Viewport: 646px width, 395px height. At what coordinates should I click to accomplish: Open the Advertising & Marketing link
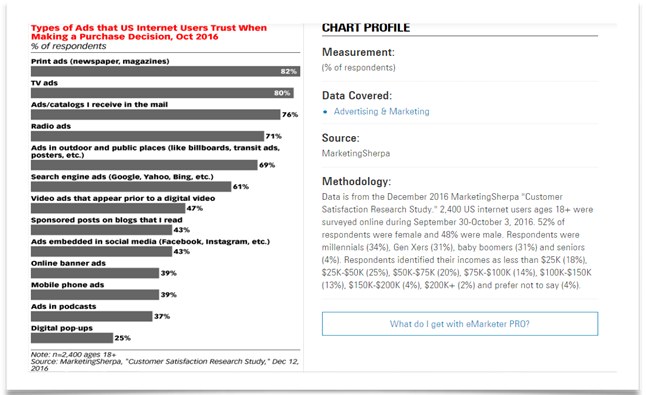pyautogui.click(x=381, y=112)
